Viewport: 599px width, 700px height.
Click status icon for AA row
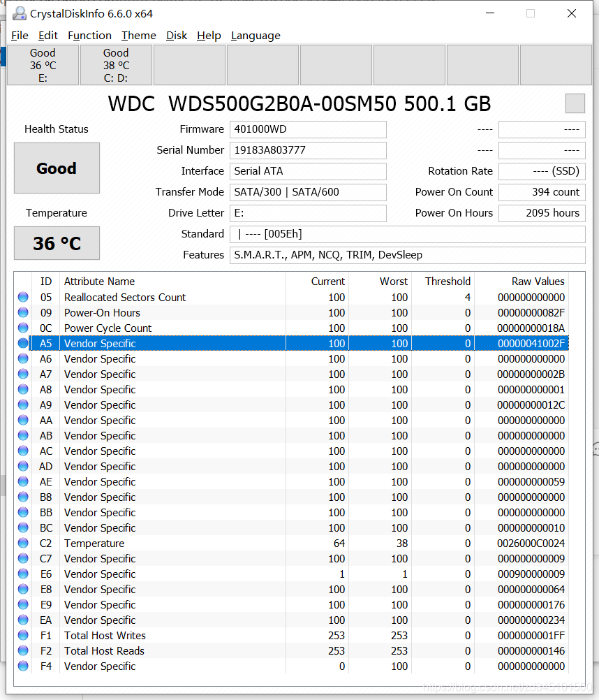click(x=23, y=420)
